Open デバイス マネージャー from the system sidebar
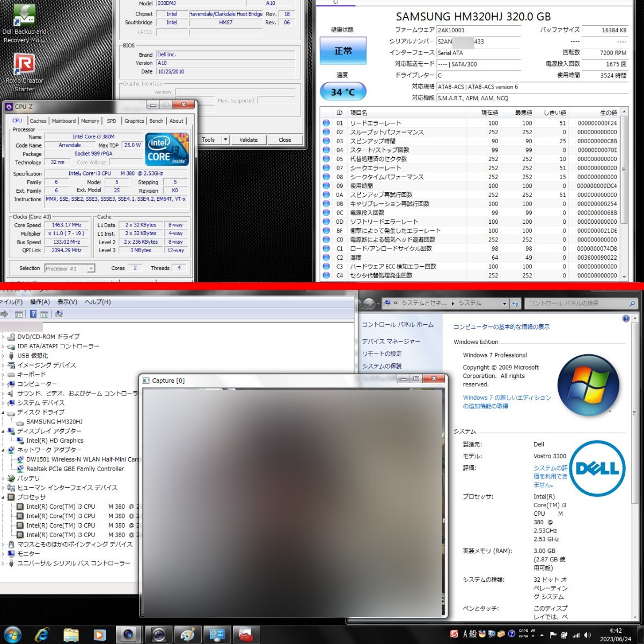 tap(392, 341)
